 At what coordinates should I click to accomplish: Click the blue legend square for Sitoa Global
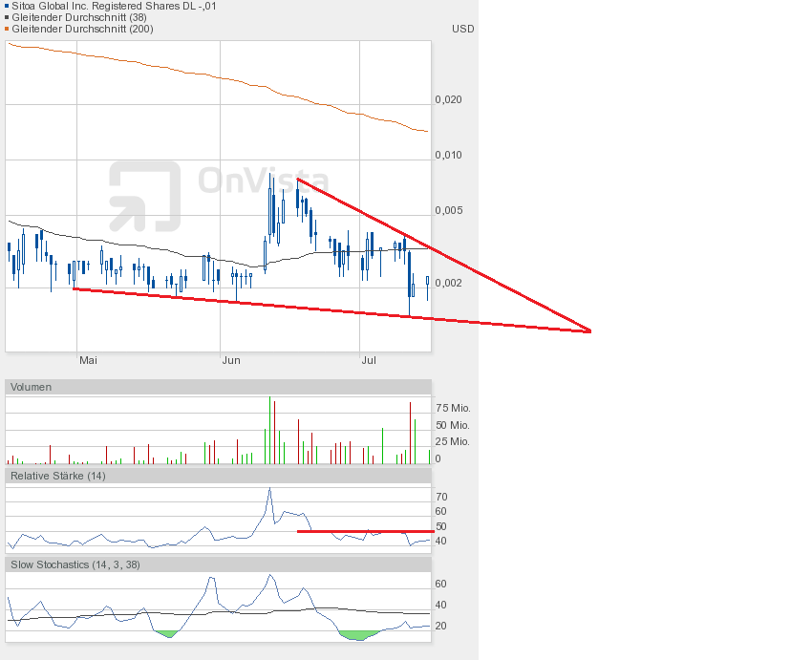pyautogui.click(x=7, y=7)
